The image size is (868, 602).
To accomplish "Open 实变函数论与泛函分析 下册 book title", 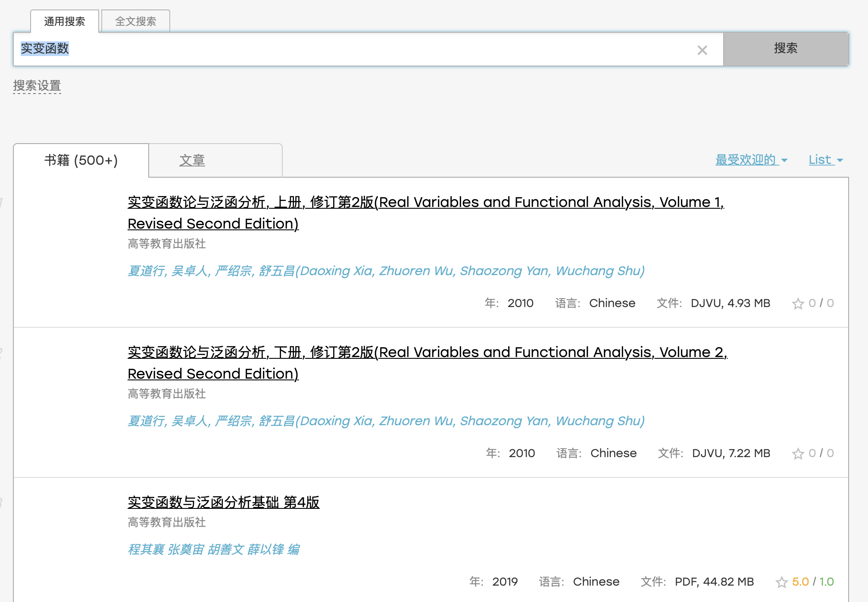I will click(x=427, y=352).
